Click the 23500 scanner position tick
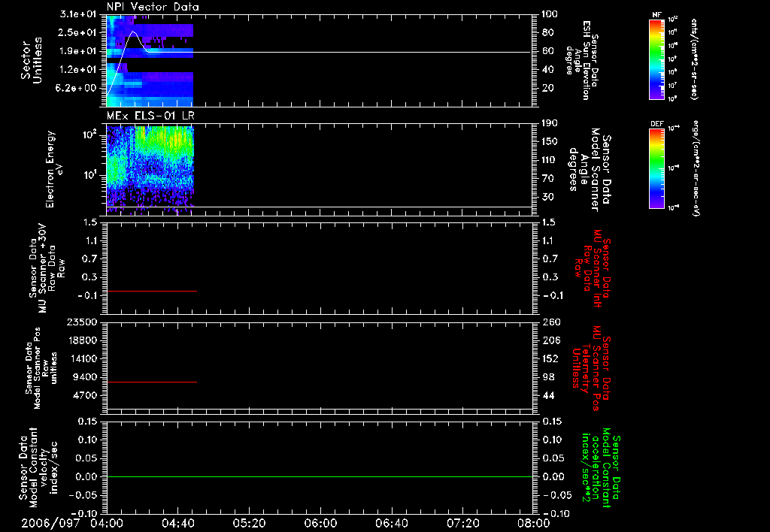This screenshot has height=532, width=770. point(83,322)
